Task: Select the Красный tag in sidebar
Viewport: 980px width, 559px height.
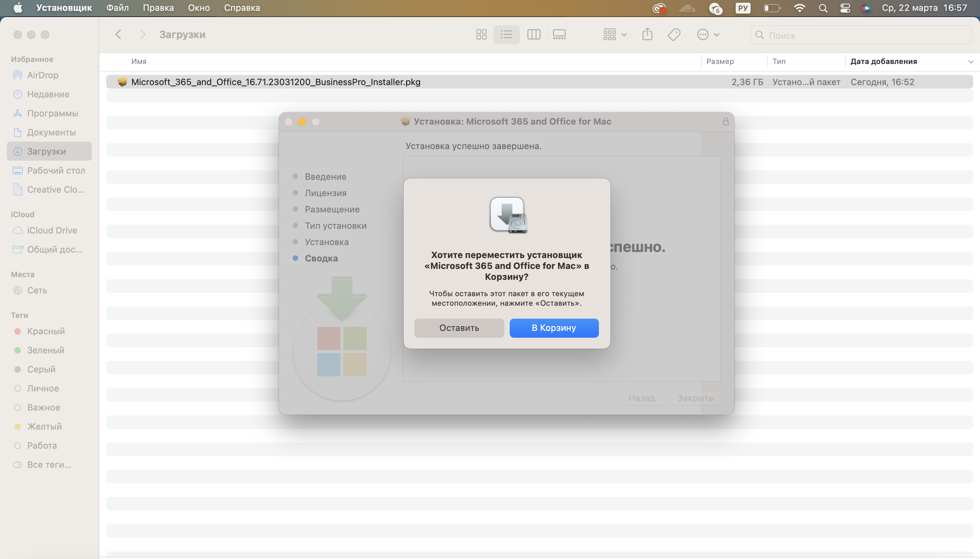Action: point(46,331)
